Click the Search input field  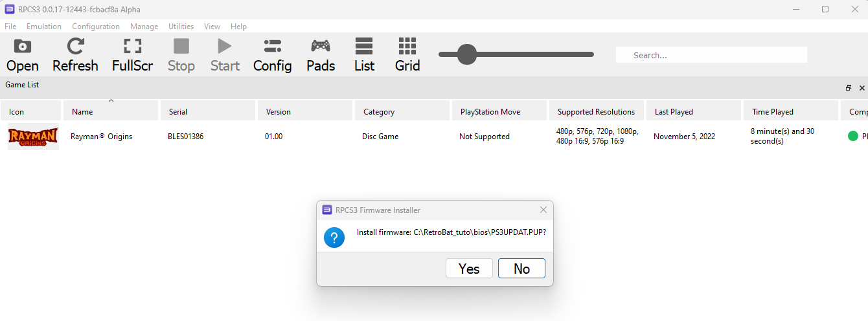coord(711,55)
